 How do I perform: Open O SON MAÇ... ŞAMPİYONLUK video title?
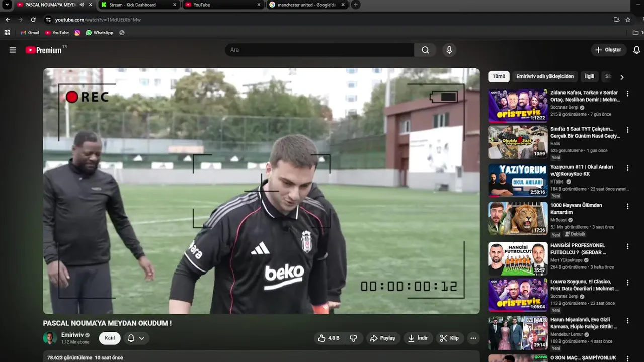point(583,358)
